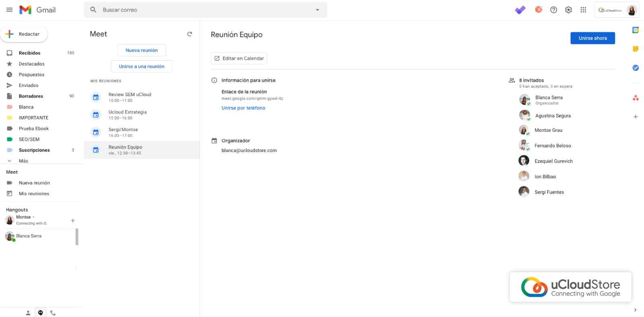The width and height of the screenshot is (644, 317).
Task: Click guest Fernando Beloso
Action: click(x=553, y=146)
